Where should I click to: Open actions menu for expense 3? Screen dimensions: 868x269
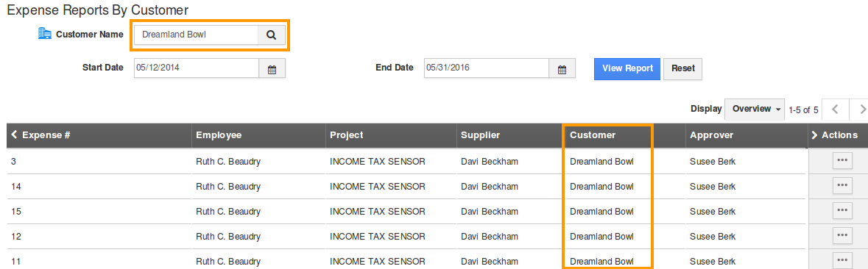[842, 161]
